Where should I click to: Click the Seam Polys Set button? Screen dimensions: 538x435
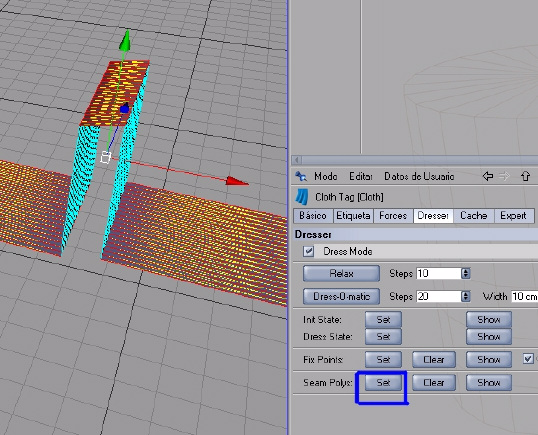(383, 382)
